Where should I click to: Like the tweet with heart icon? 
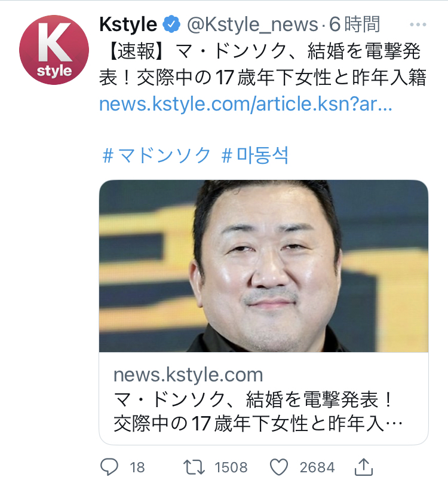coord(279,467)
